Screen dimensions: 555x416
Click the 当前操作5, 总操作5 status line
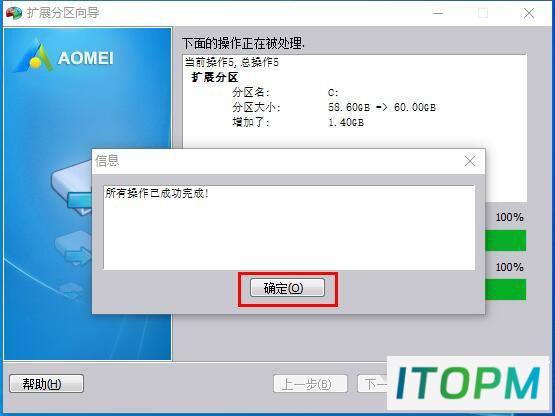pos(231,62)
